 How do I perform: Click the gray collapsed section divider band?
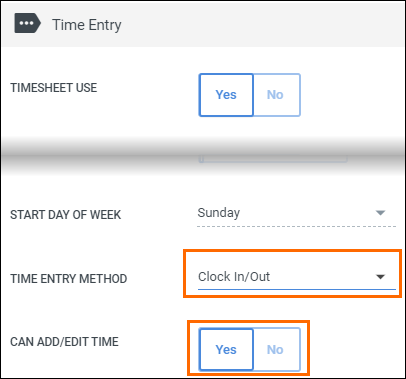tap(203, 155)
